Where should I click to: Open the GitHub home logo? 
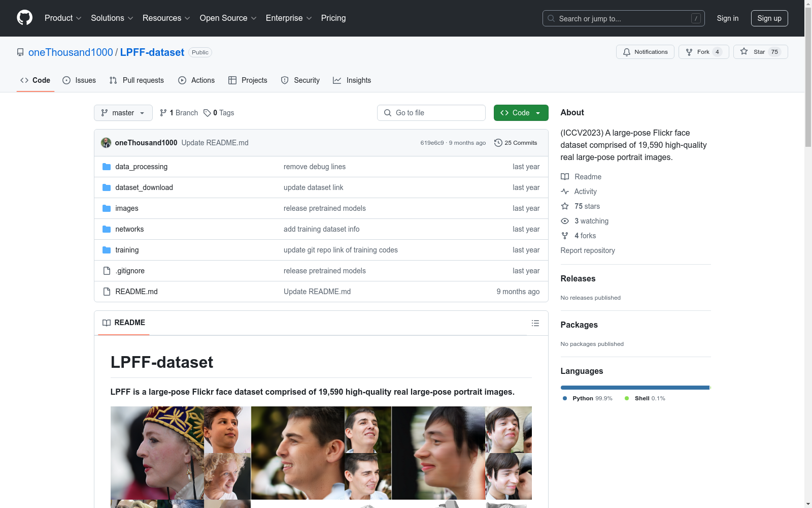(24, 18)
